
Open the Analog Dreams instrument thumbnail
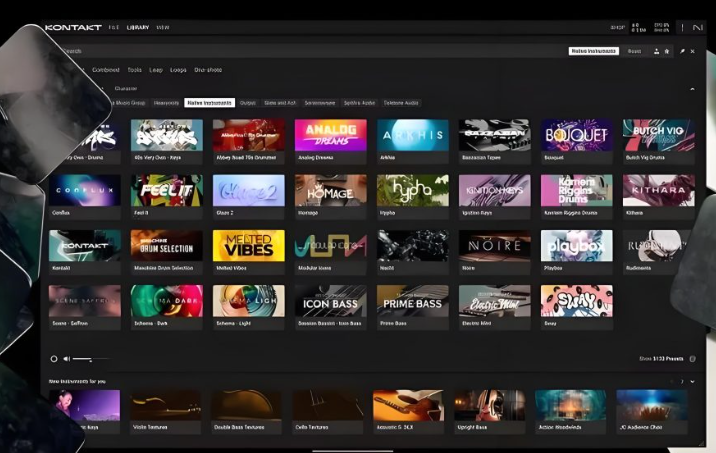click(330, 136)
